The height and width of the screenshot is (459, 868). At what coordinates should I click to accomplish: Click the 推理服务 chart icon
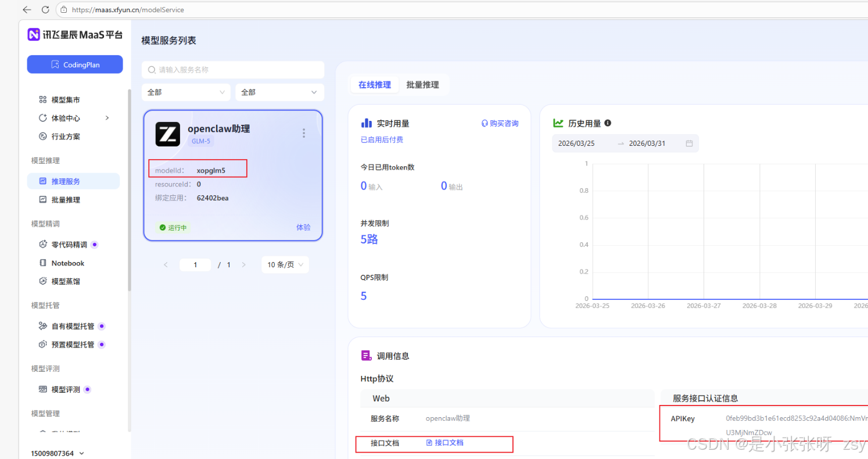42,181
